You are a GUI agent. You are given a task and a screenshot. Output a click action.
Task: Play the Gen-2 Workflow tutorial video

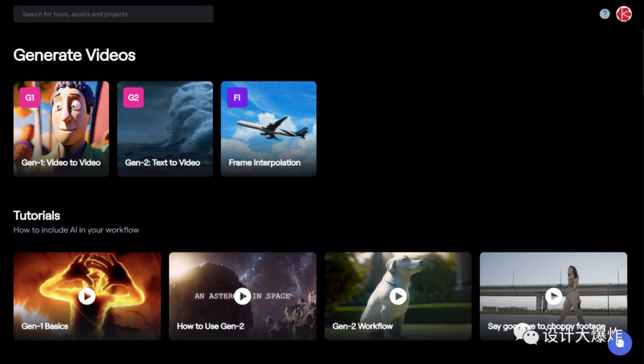click(x=398, y=296)
